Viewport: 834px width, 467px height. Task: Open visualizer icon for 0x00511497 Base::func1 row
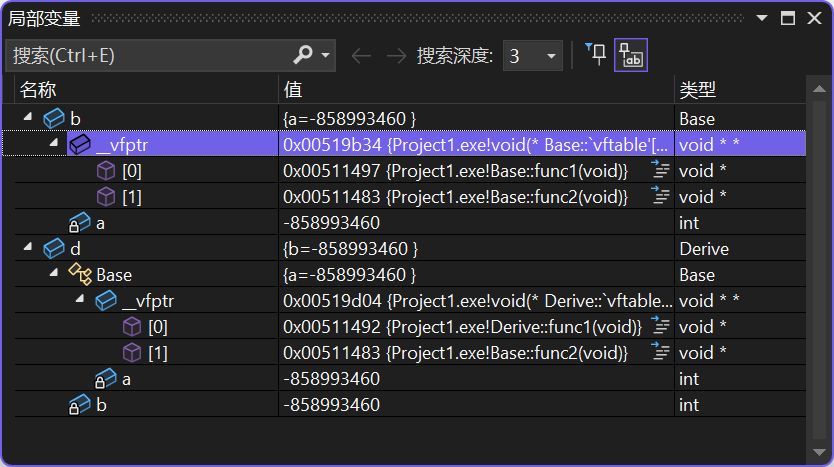click(660, 170)
